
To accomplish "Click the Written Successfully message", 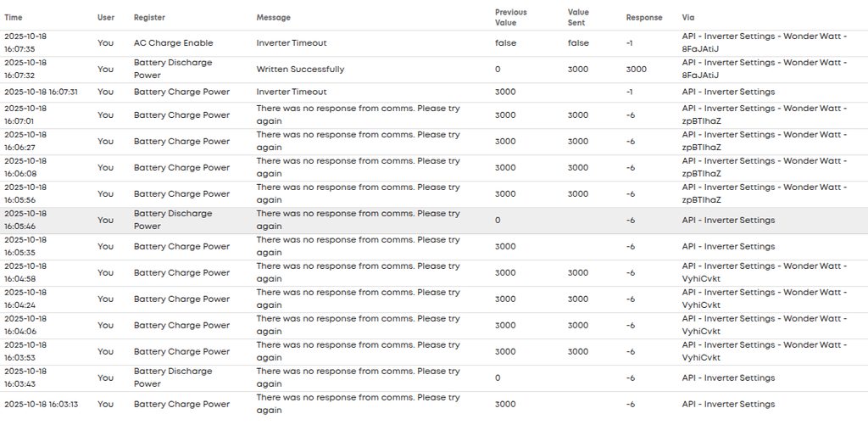I will (300, 70).
